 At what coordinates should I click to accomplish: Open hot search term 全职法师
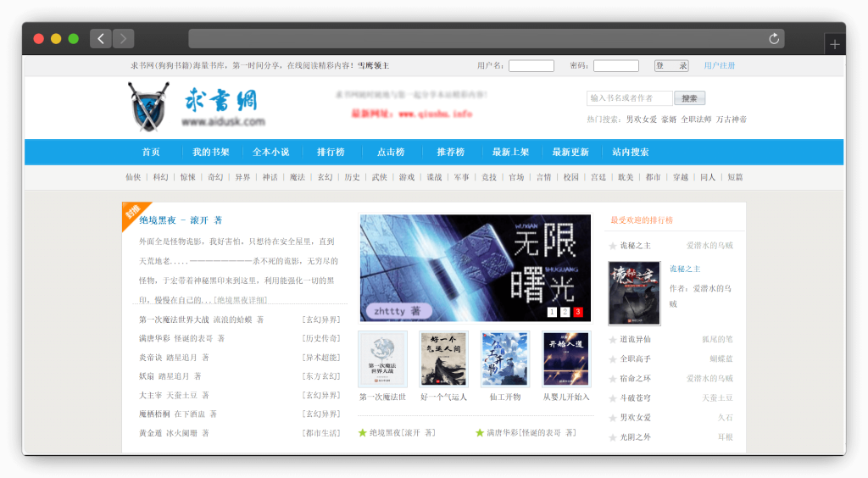(x=697, y=119)
